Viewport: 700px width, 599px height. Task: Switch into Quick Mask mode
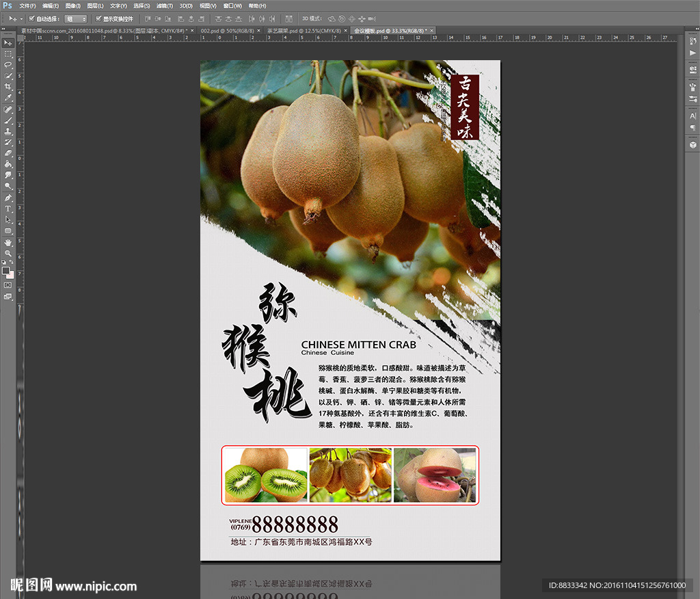[9, 284]
